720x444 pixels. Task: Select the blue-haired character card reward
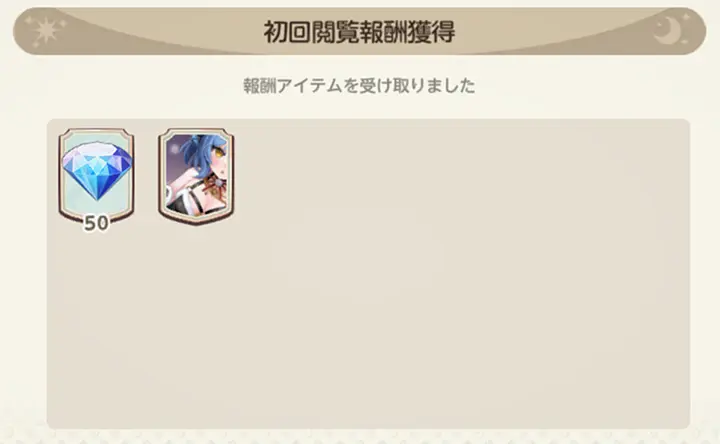196,177
